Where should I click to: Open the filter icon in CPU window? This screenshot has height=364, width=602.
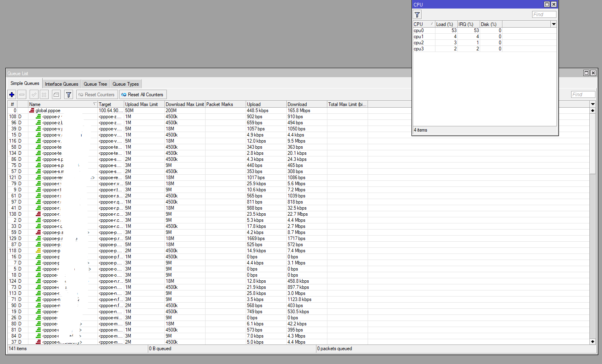coord(417,15)
